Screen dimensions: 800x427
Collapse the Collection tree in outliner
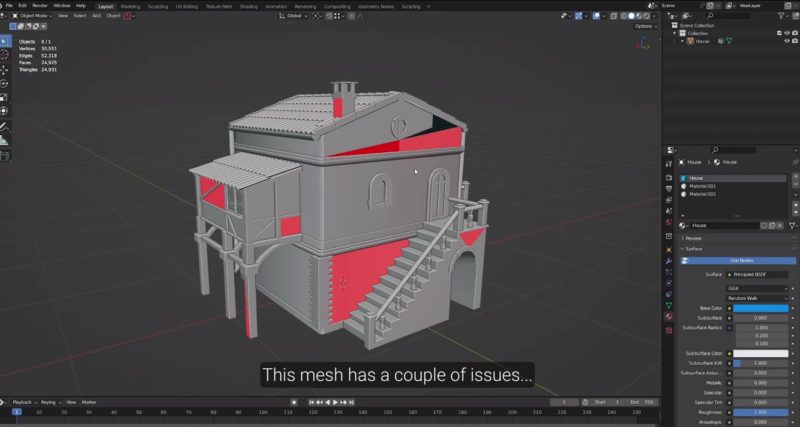click(674, 33)
